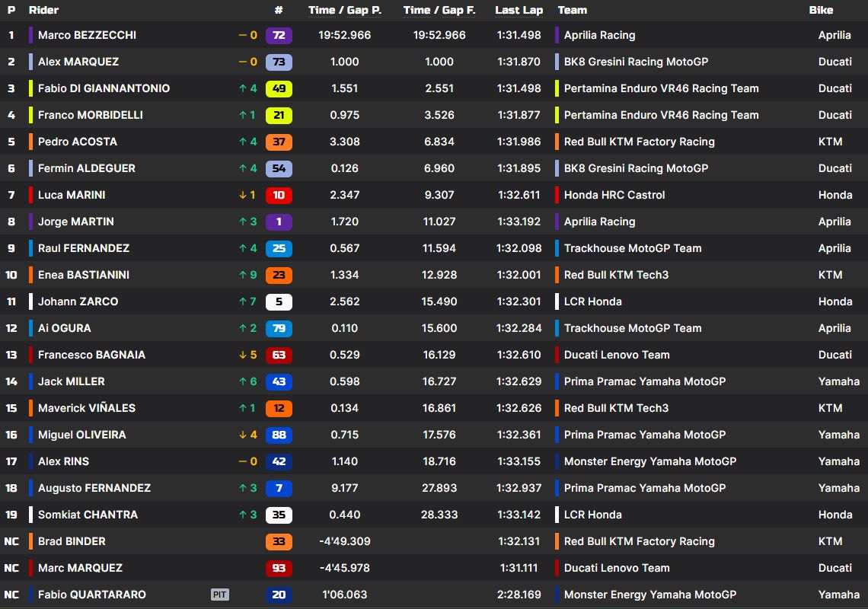Screen dimensions: 868x609
Task: Select rider name Alex MARQUEZ
Action: tap(78, 62)
